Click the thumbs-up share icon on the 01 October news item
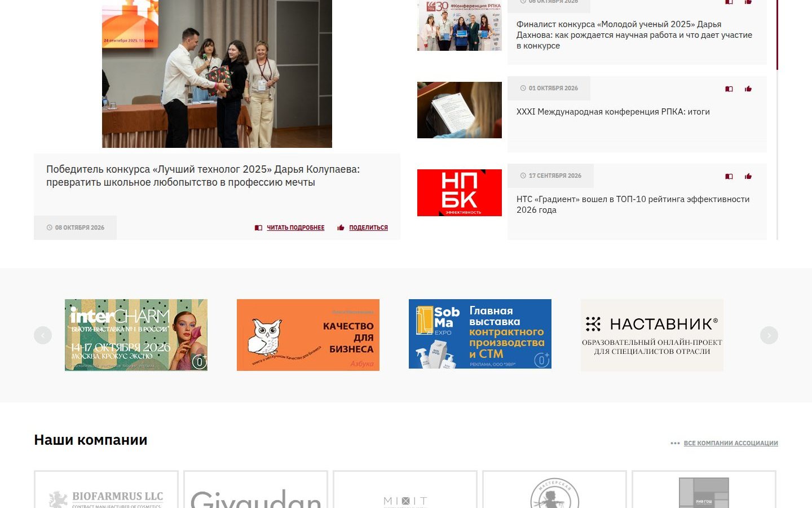This screenshot has width=812, height=508. [x=748, y=89]
